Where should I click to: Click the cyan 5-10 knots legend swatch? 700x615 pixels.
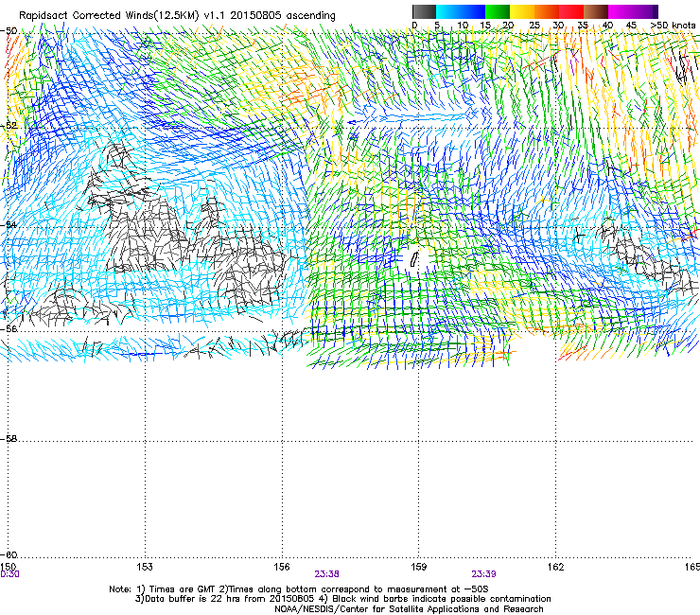click(x=448, y=11)
